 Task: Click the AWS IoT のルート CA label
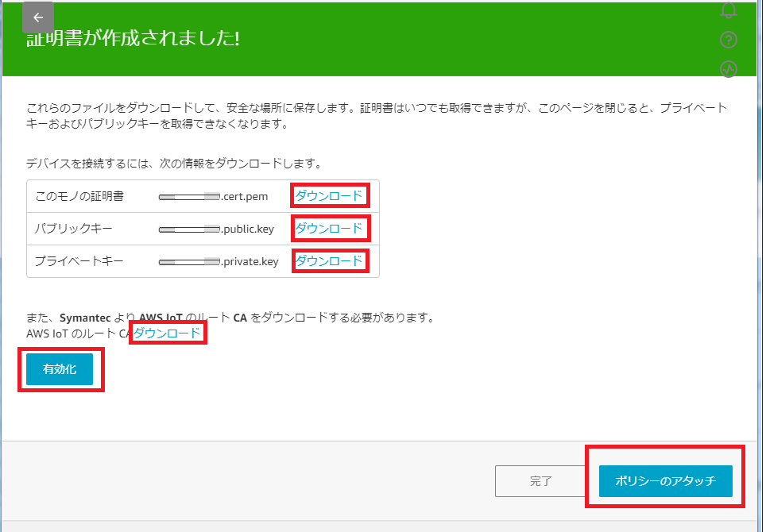click(77, 333)
